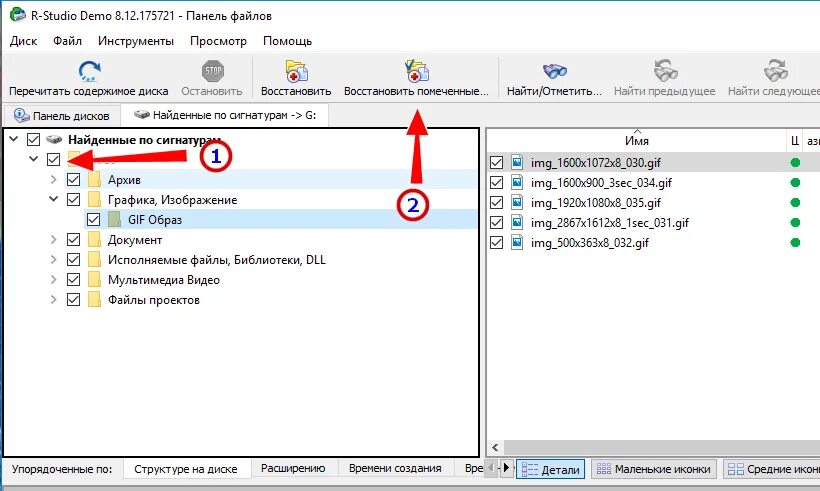Collapse the Графика, Изображение node
820x491 pixels.
(x=53, y=199)
